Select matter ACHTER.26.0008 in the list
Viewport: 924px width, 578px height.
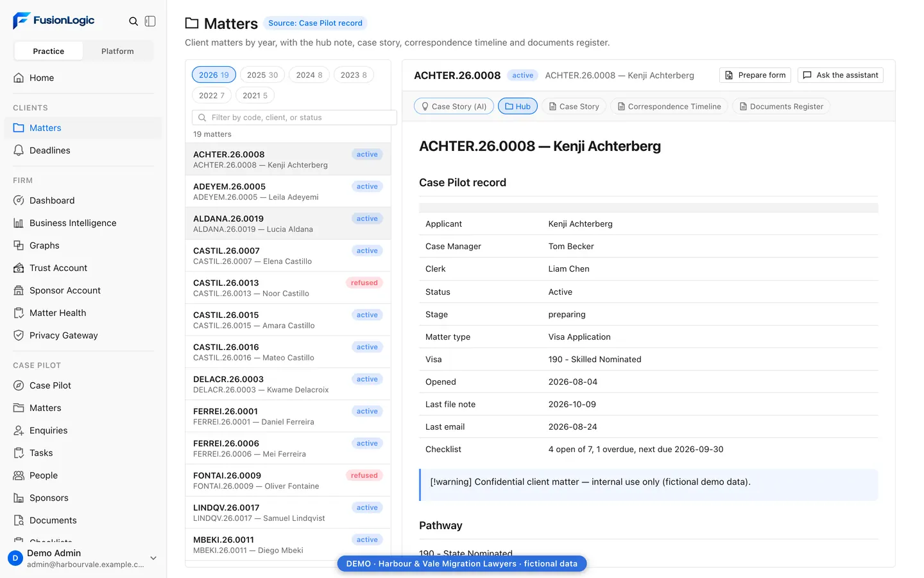click(288, 159)
